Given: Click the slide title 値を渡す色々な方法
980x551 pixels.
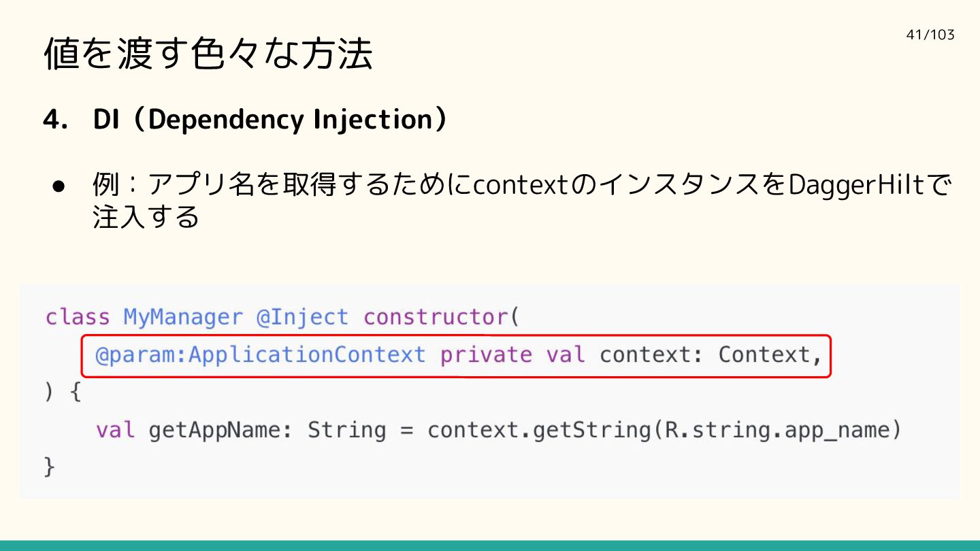Looking at the screenshot, I should pos(208,54).
